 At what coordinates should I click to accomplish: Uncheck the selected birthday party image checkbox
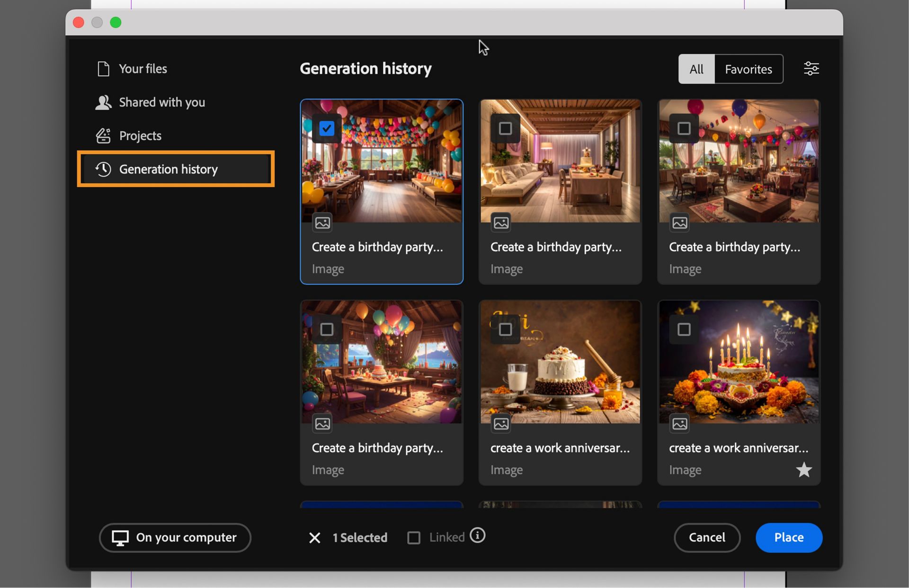[327, 128]
